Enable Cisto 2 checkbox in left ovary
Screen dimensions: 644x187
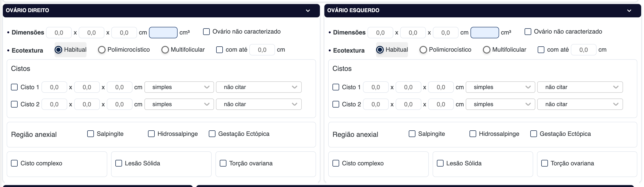coord(336,104)
